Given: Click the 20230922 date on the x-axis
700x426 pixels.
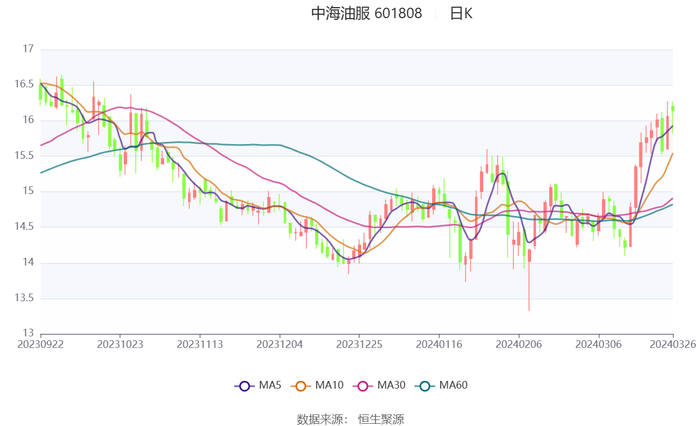Looking at the screenshot, I should click(x=40, y=344).
